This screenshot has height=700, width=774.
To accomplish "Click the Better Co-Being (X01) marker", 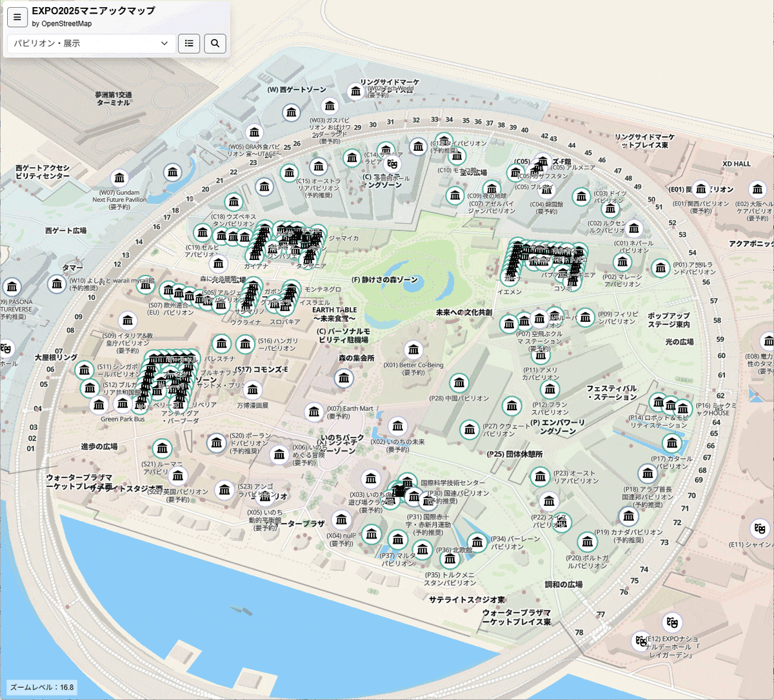I will (x=413, y=350).
